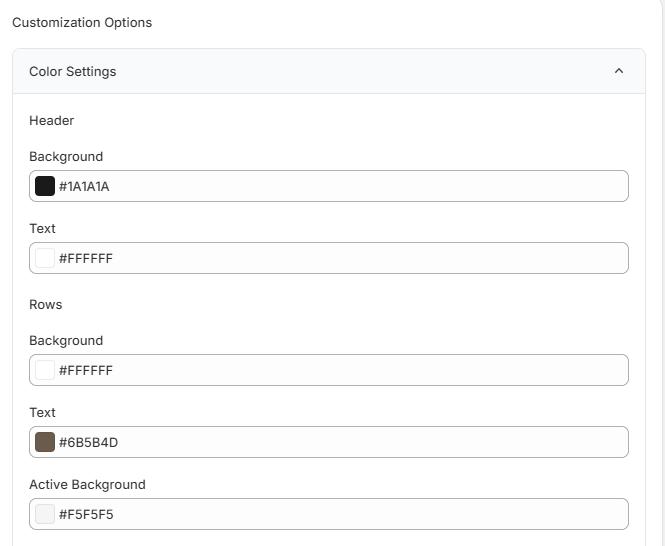The image size is (665, 546).
Task: Click the Customization Options heading
Action: click(x=82, y=22)
